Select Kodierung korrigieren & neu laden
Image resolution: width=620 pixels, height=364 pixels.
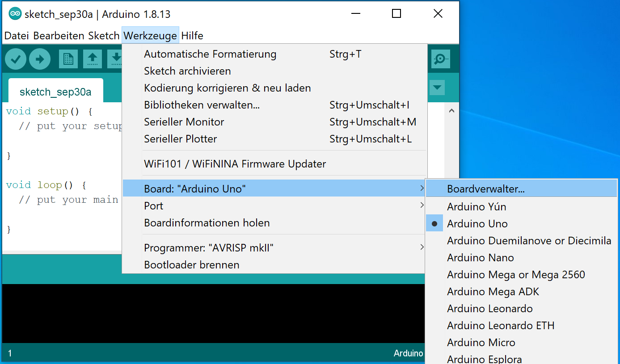coord(274,88)
